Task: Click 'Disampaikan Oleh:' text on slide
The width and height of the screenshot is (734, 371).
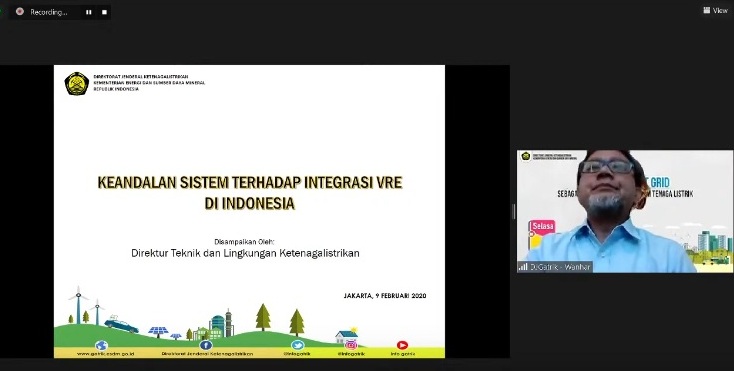Action: click(x=244, y=242)
